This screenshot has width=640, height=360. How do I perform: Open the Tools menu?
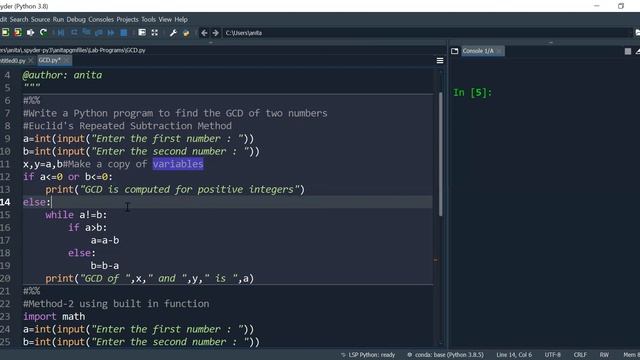pyautogui.click(x=149, y=20)
